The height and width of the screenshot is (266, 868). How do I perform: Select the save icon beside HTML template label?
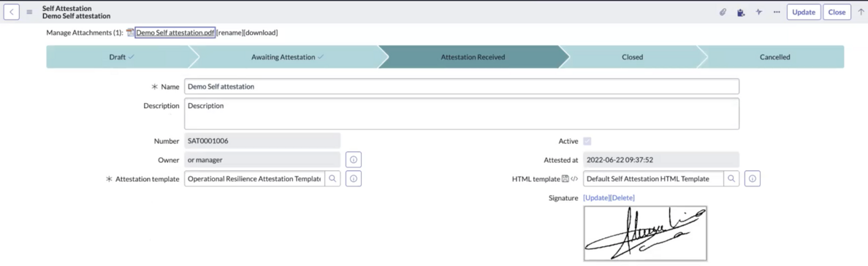point(566,178)
